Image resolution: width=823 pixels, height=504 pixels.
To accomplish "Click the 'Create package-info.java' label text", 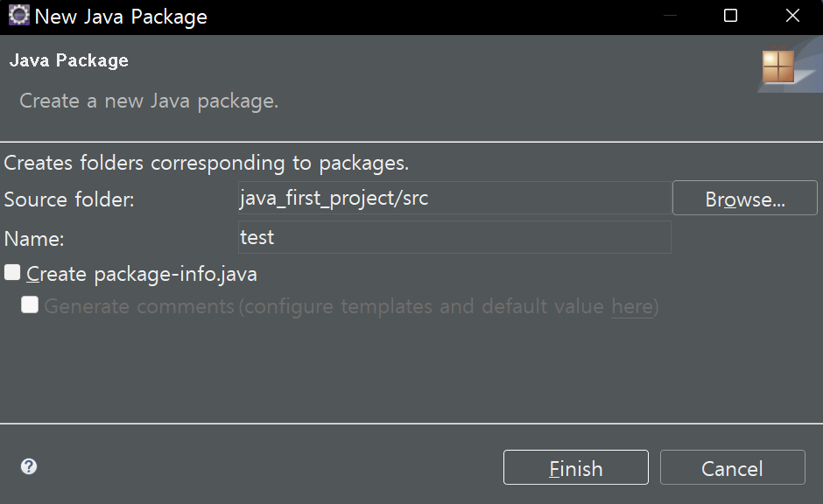I will tap(142, 274).
